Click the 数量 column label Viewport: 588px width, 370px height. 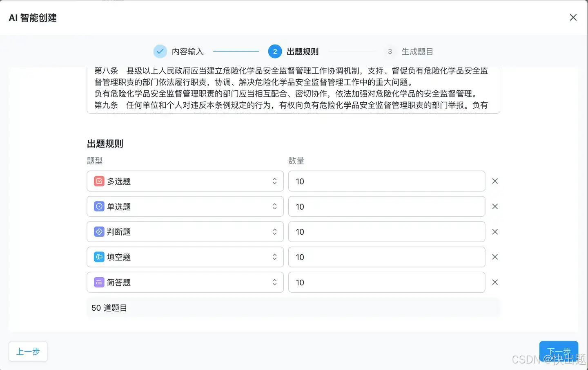(296, 161)
